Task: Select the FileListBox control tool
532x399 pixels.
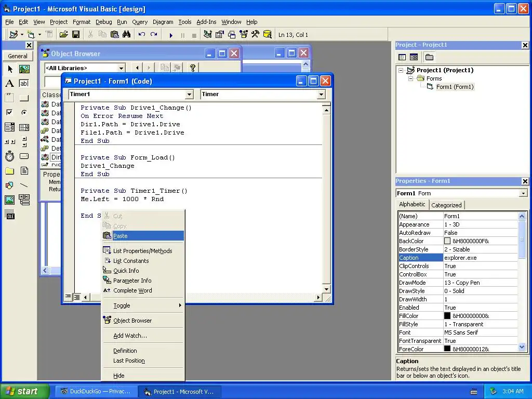Action: 24,170
